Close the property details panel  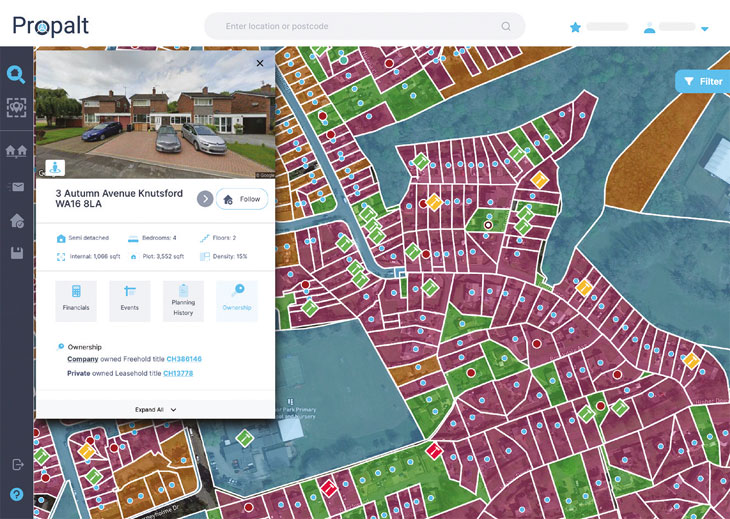pyautogui.click(x=260, y=63)
